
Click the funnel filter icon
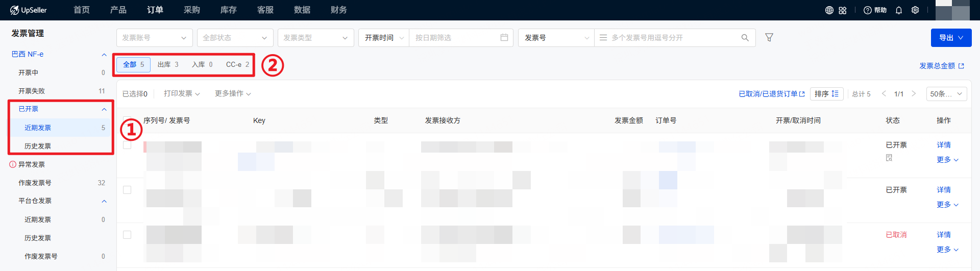769,37
